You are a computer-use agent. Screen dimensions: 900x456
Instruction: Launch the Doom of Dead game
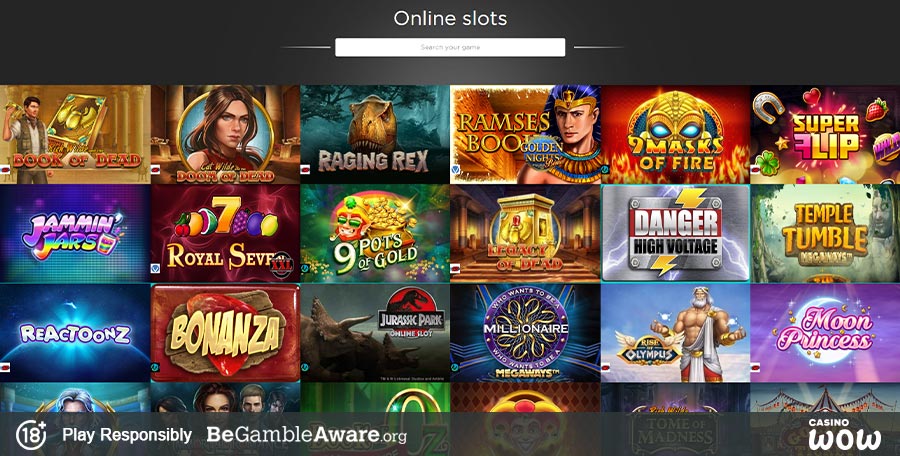click(x=225, y=134)
